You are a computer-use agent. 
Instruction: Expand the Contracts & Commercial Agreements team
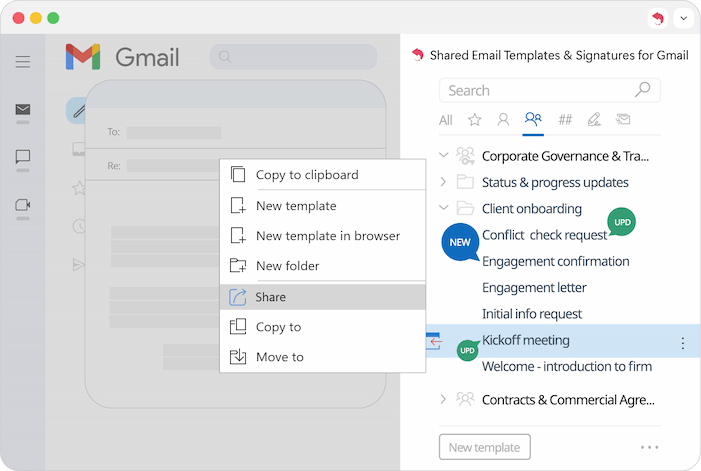pos(443,399)
